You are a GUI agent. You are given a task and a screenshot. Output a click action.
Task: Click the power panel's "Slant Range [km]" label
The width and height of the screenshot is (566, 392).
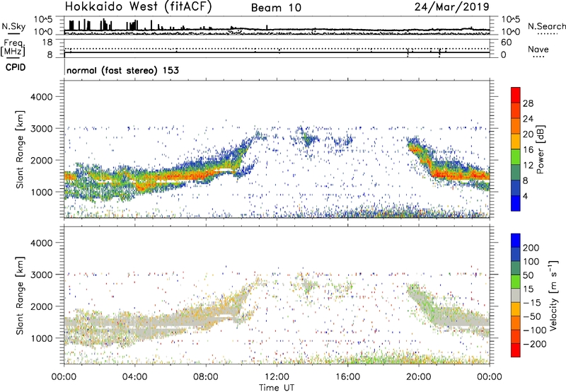point(20,149)
